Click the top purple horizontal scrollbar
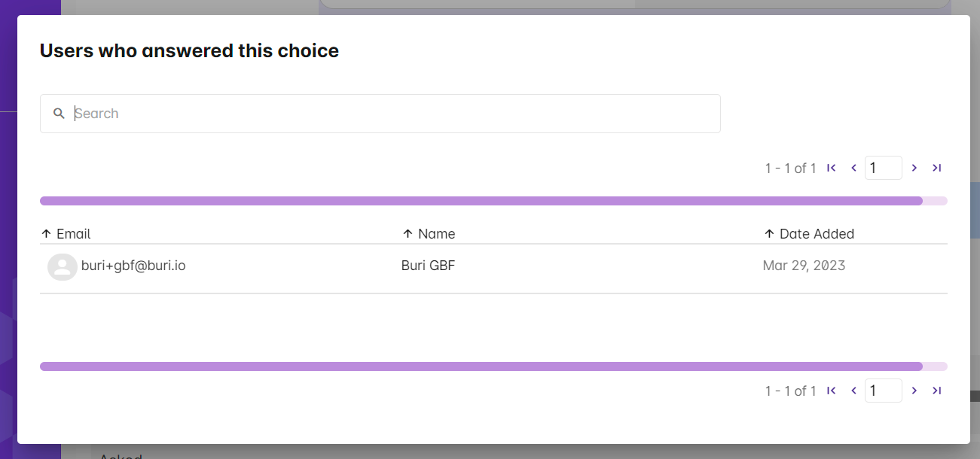Viewport: 980px width, 459px height. coord(481,201)
